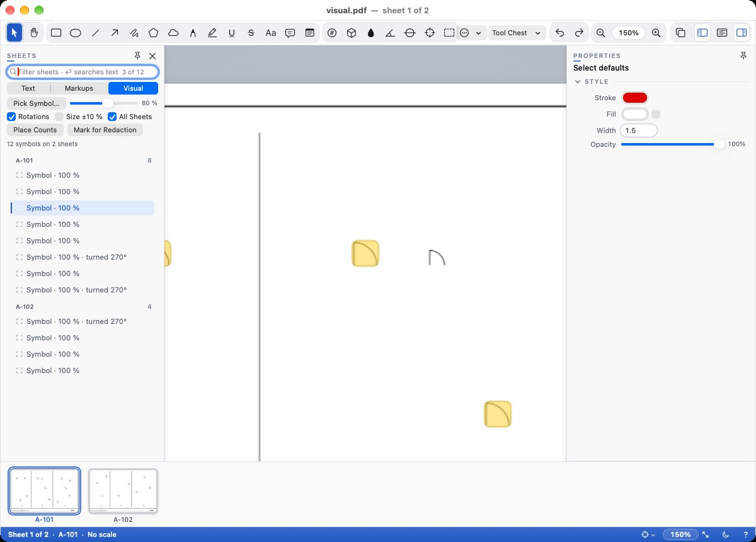The image size is (756, 542).
Task: Select the ellipse markup tool
Action: pyautogui.click(x=75, y=33)
